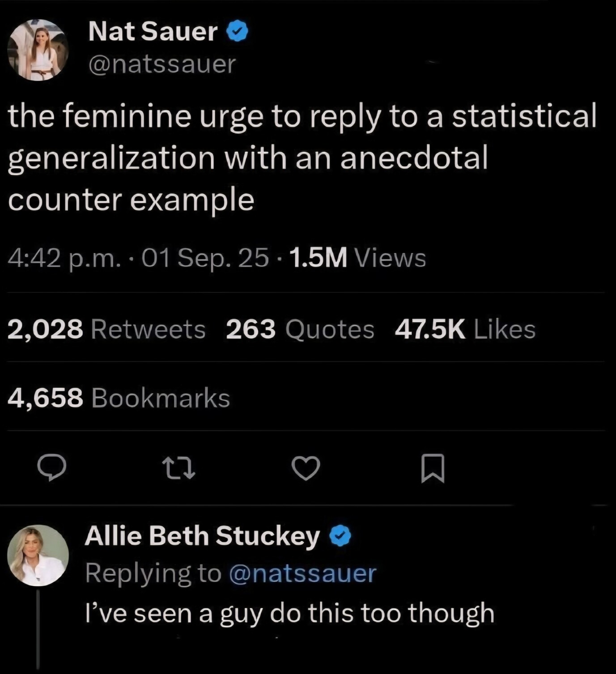This screenshot has height=674, width=616.
Task: Open the Allie Beth Stuckey display name
Action: (202, 536)
